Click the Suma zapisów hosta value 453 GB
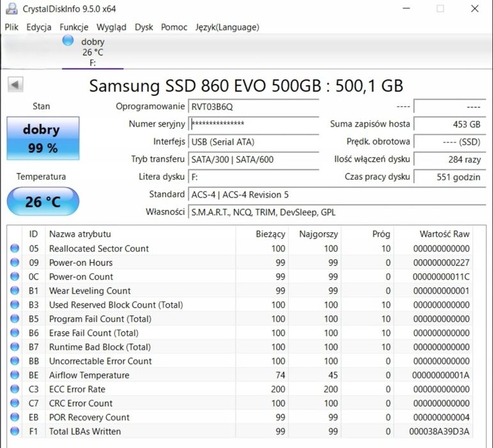The image size is (493, 448). click(450, 124)
